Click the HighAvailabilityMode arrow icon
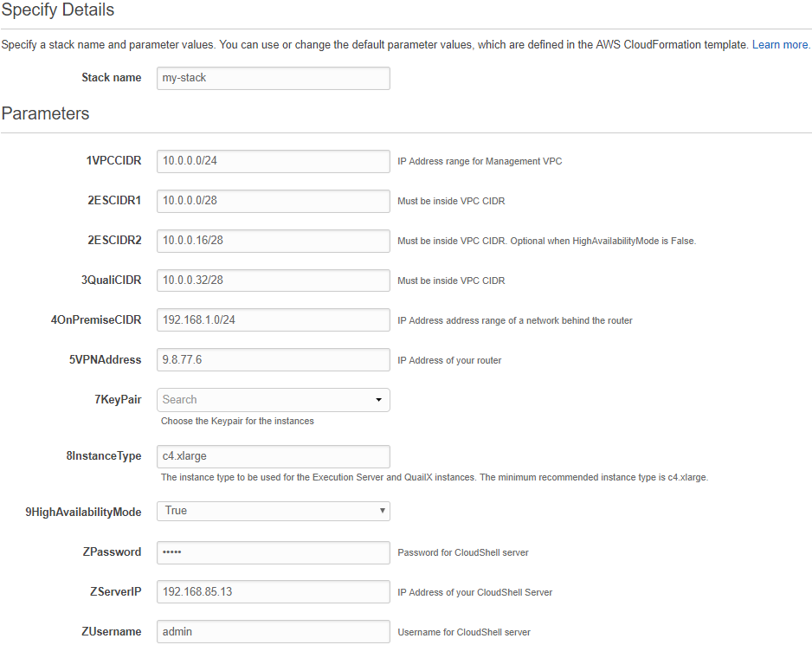The width and height of the screenshot is (812, 645). coord(382,511)
